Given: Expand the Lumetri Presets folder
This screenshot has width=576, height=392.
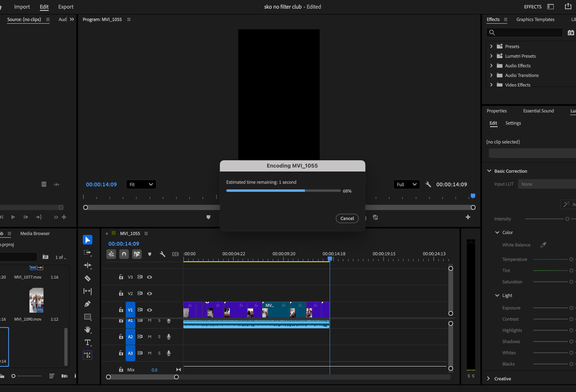Looking at the screenshot, I should click(491, 56).
